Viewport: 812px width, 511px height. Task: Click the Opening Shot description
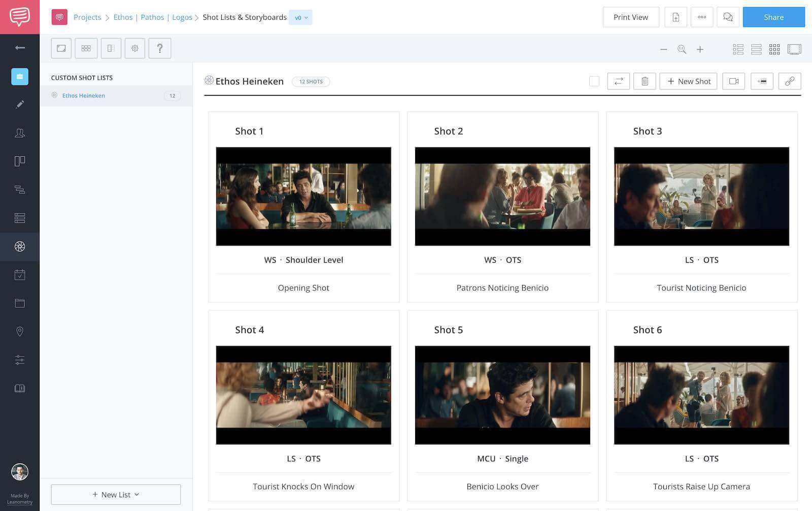pyautogui.click(x=303, y=288)
